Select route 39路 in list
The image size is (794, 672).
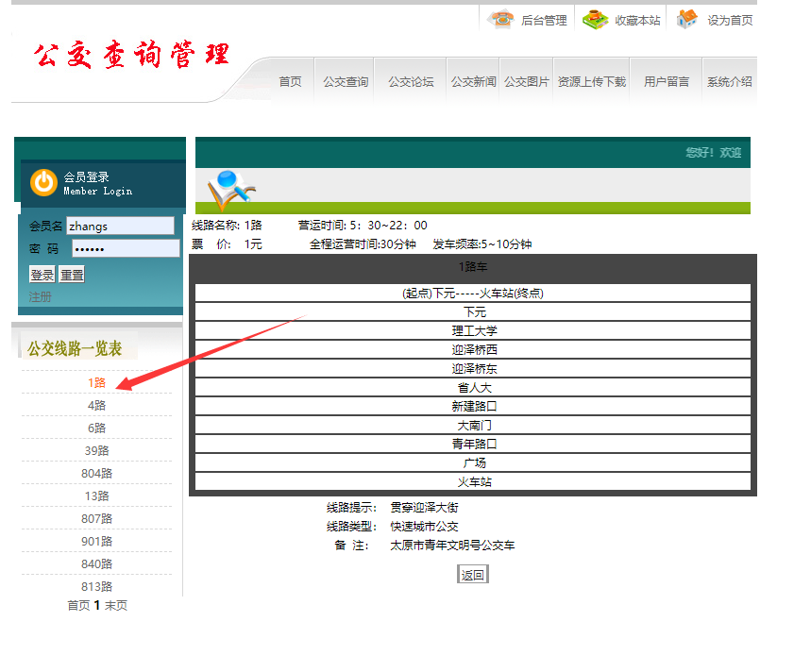point(96,451)
